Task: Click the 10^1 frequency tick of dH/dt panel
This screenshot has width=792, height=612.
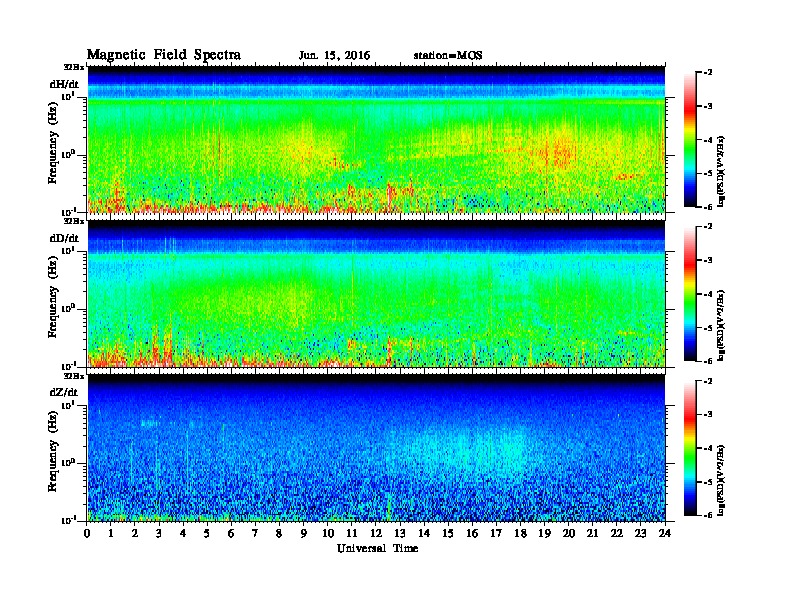Action: [x=68, y=96]
